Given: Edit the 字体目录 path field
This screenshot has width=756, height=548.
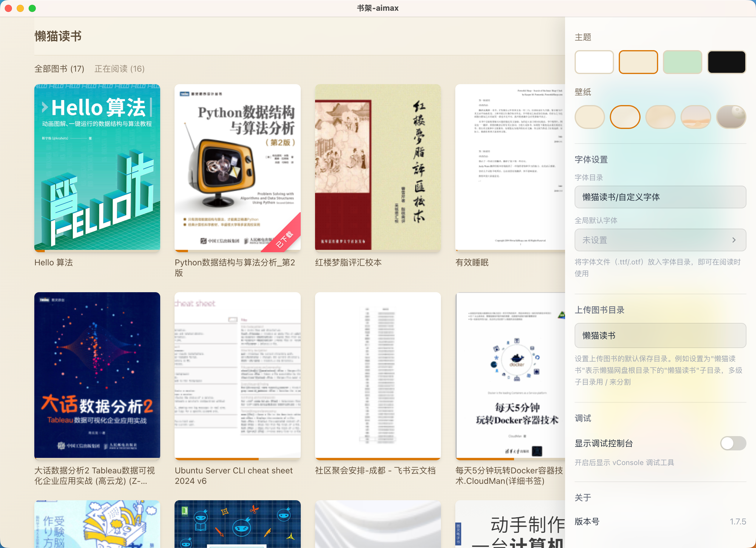Looking at the screenshot, I should (660, 197).
